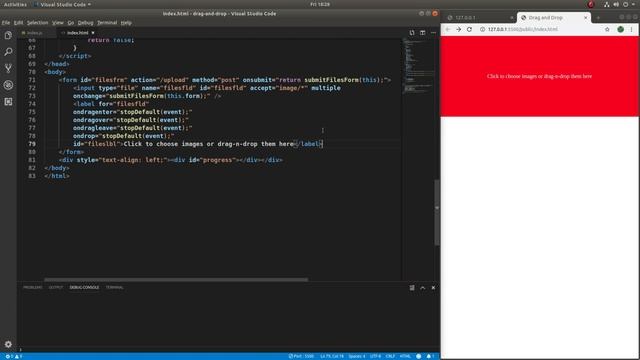Close the index.html editor tab
640x360 pixels.
(93, 33)
